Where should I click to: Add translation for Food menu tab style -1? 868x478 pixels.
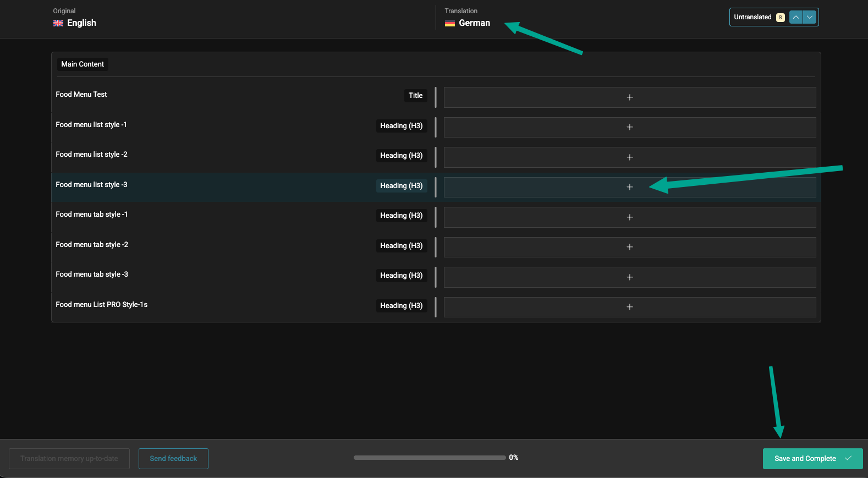point(630,217)
